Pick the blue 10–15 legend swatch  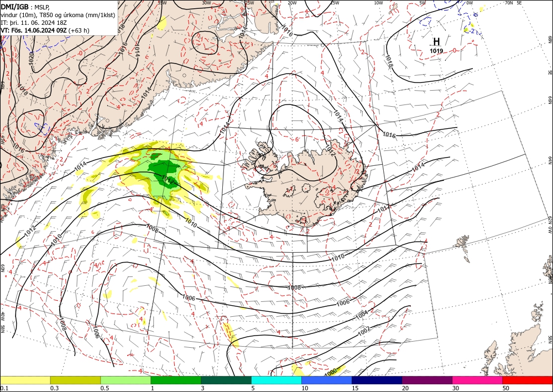point(327,380)
